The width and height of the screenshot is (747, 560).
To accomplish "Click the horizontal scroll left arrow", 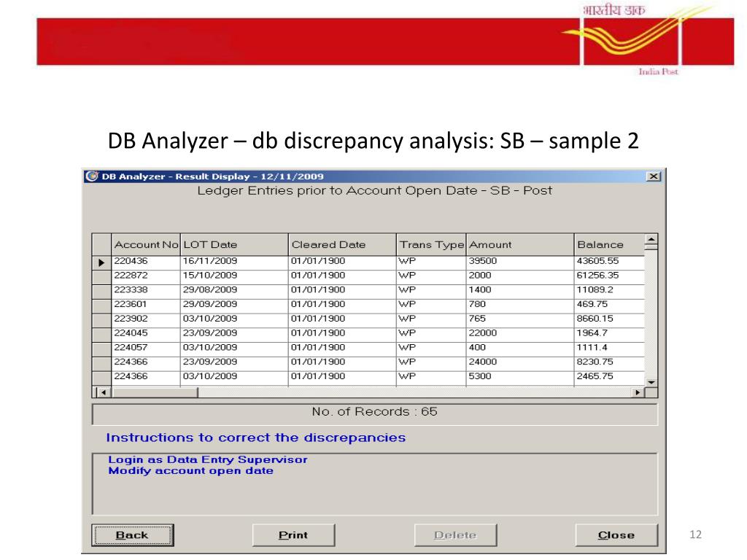I will [104, 392].
